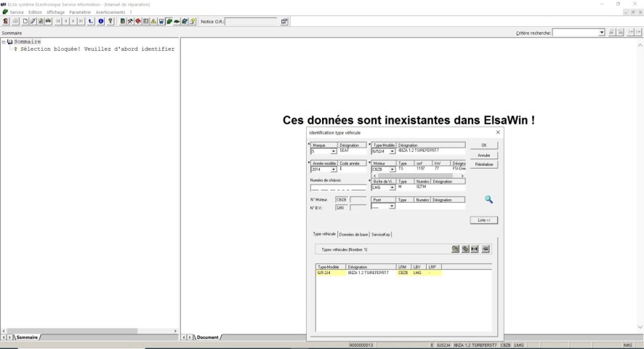Viewport: 644px width, 349px height.
Task: Switch to the ServiceKey tab
Action: click(381, 234)
